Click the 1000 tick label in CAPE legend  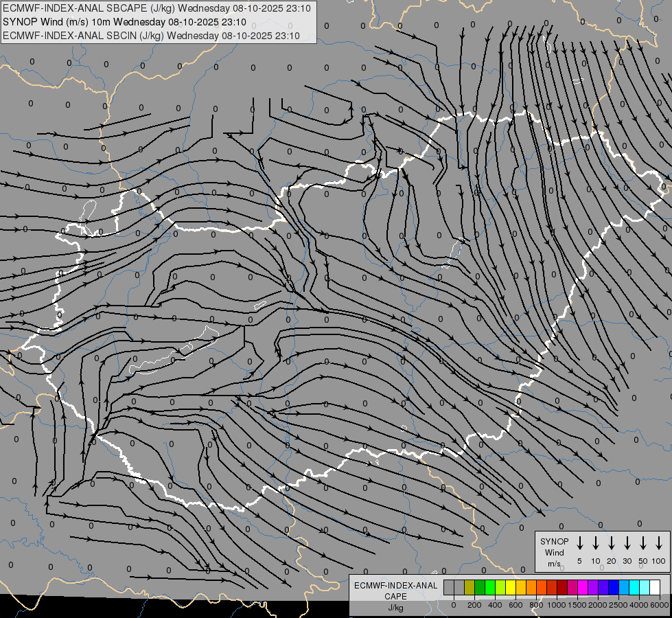[x=557, y=605]
